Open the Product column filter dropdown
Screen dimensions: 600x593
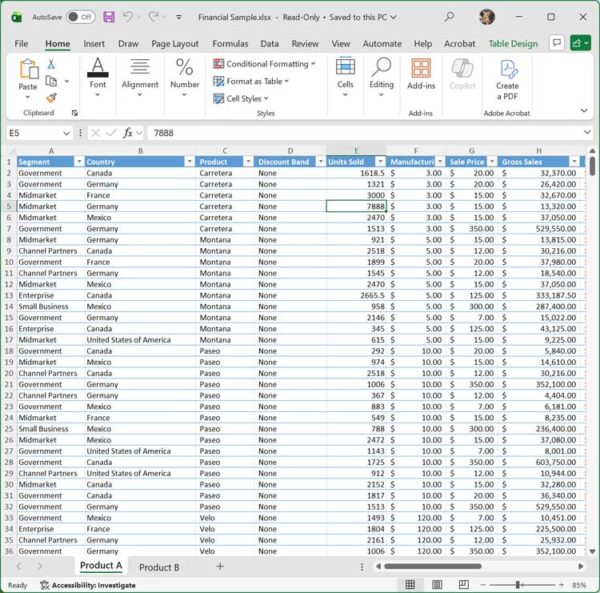[248, 162]
